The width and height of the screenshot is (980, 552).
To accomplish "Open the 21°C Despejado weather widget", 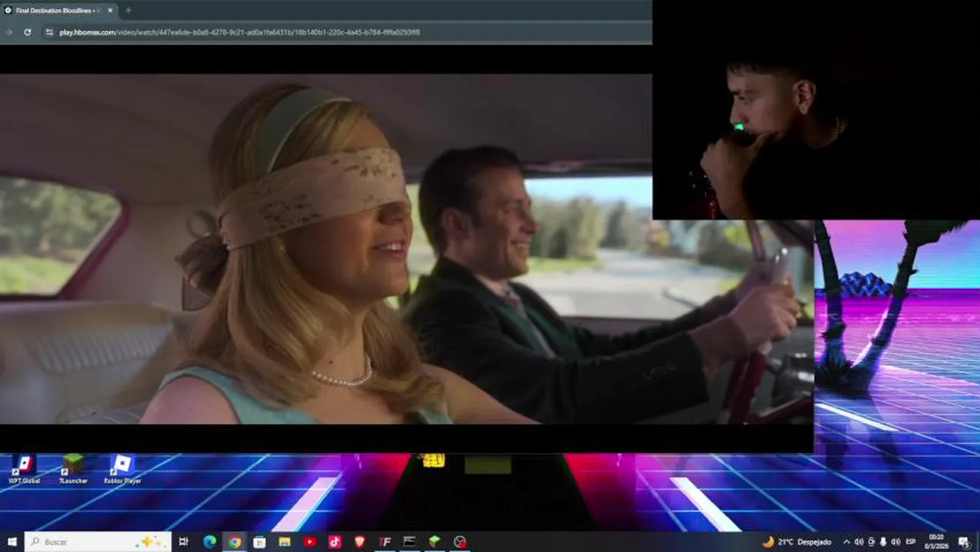I will pos(796,541).
